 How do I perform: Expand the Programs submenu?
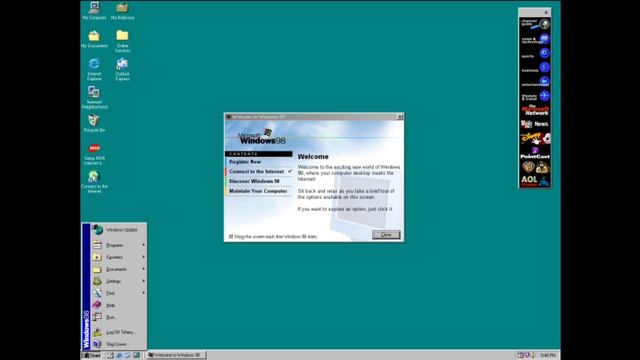119,245
